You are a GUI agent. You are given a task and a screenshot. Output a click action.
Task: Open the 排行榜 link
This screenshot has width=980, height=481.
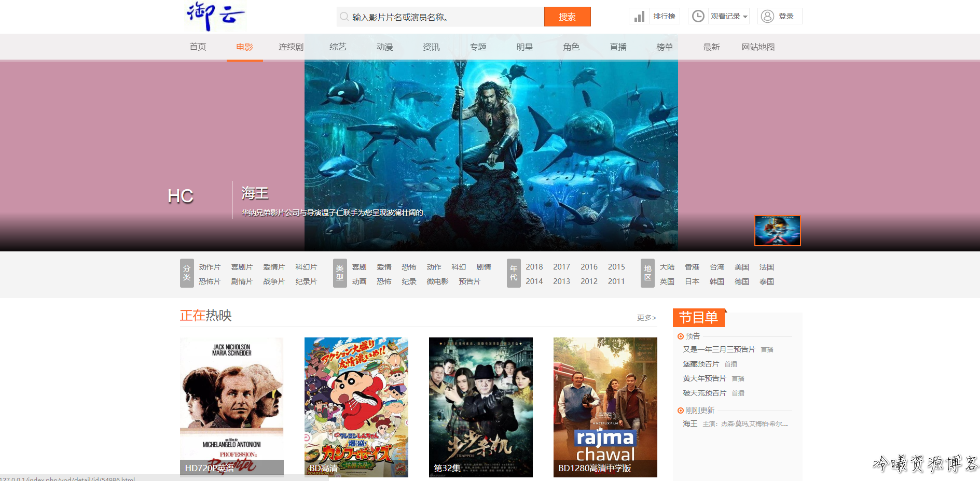coord(664,16)
